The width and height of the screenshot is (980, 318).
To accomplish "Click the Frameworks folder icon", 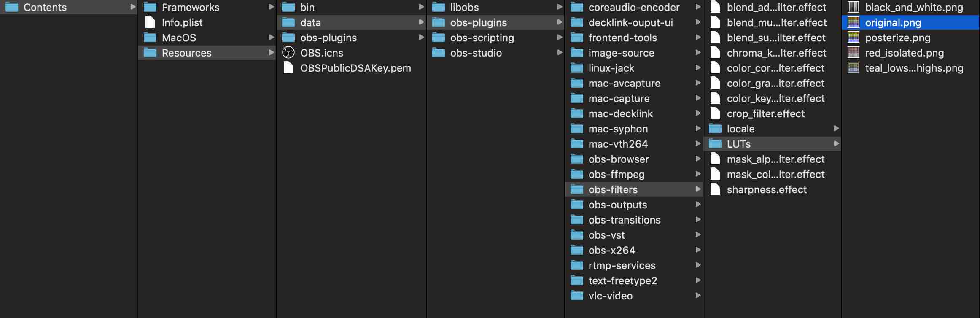I will click(150, 7).
